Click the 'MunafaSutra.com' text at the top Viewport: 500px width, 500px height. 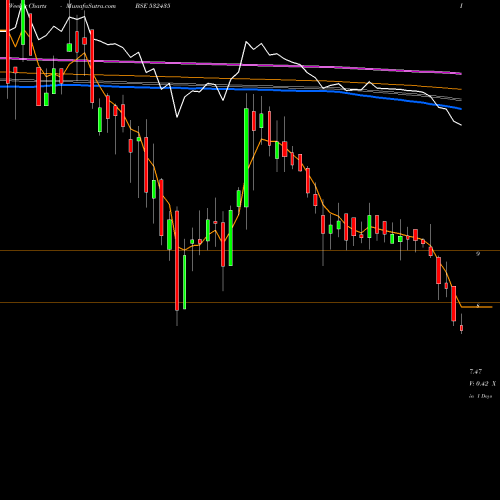(91, 6)
